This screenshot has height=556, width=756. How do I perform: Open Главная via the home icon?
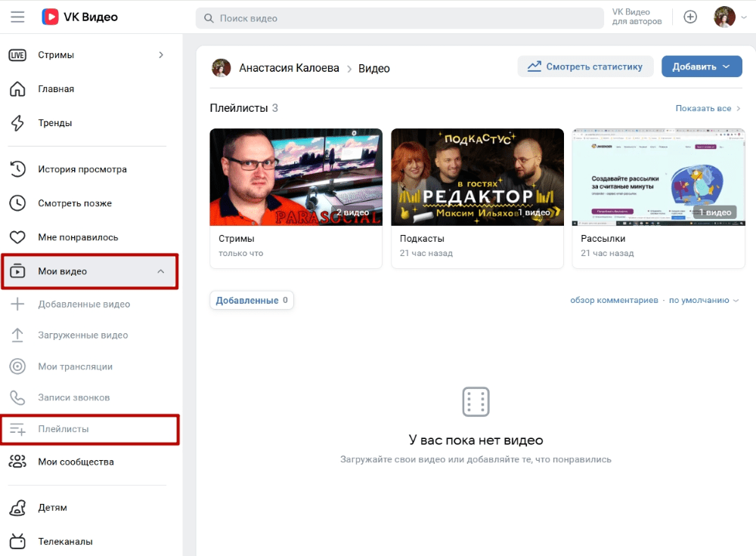tap(17, 88)
